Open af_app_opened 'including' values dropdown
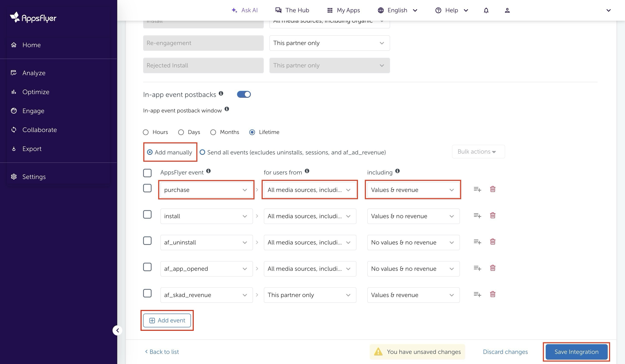The height and width of the screenshot is (364, 625). point(413,269)
